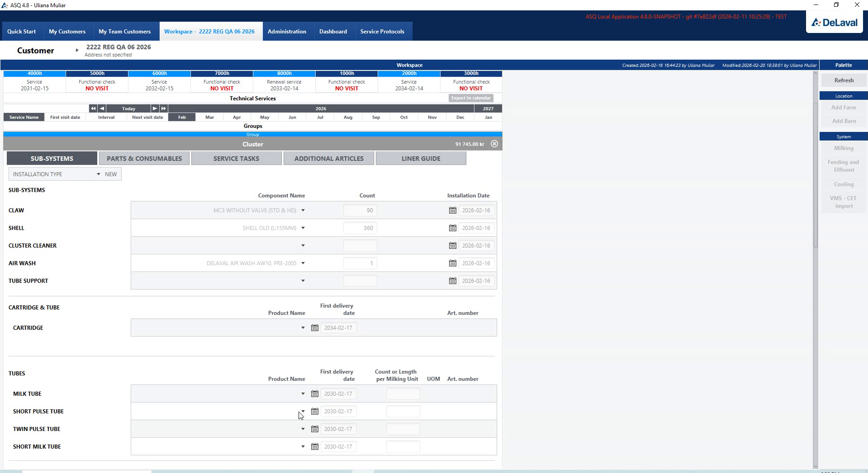The height and width of the screenshot is (473, 868).
Task: Open CLAW component name dropdown
Action: 303,210
